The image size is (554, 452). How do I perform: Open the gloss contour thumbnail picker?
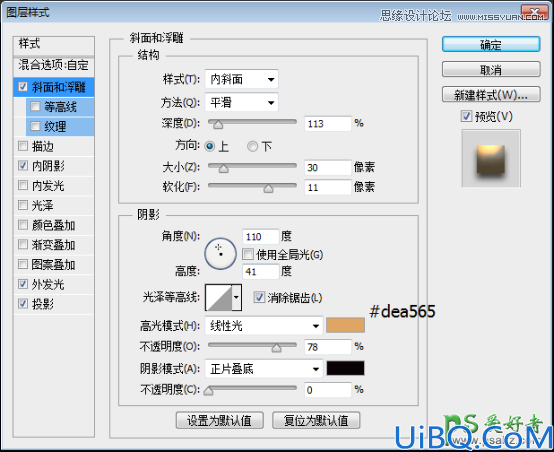click(219, 297)
